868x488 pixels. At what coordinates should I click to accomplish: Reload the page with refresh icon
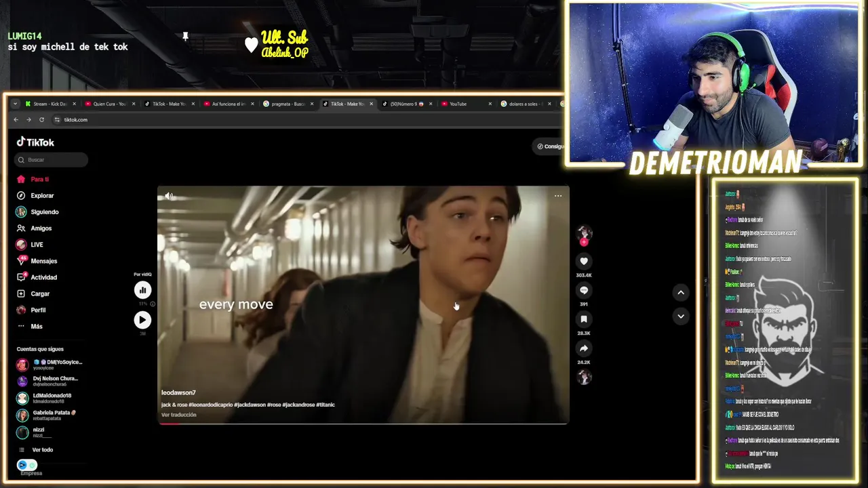(x=41, y=120)
